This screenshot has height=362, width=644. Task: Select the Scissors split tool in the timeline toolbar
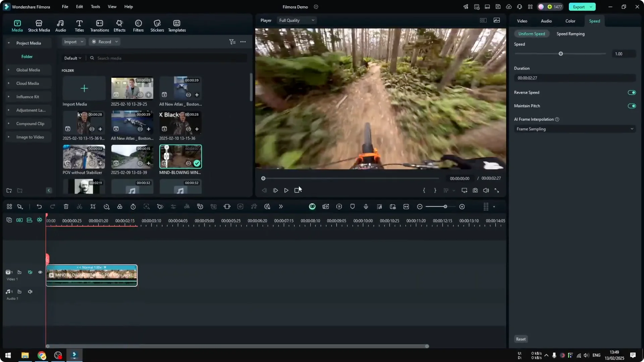(79, 206)
